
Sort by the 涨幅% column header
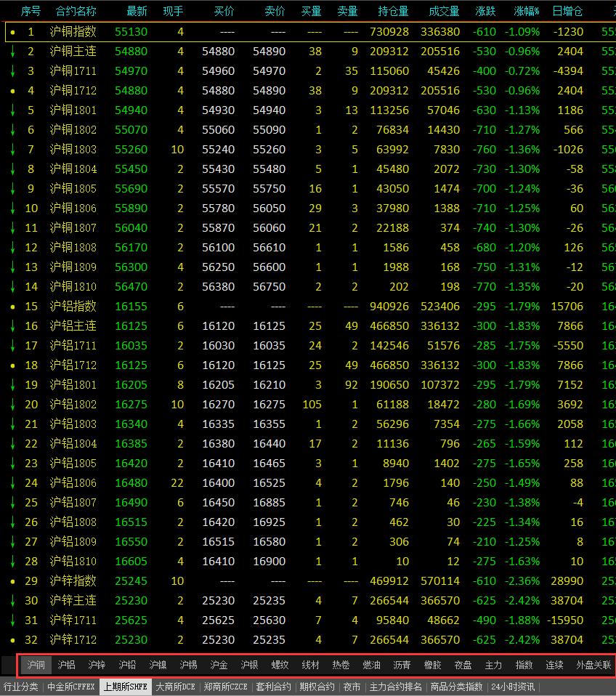(526, 12)
